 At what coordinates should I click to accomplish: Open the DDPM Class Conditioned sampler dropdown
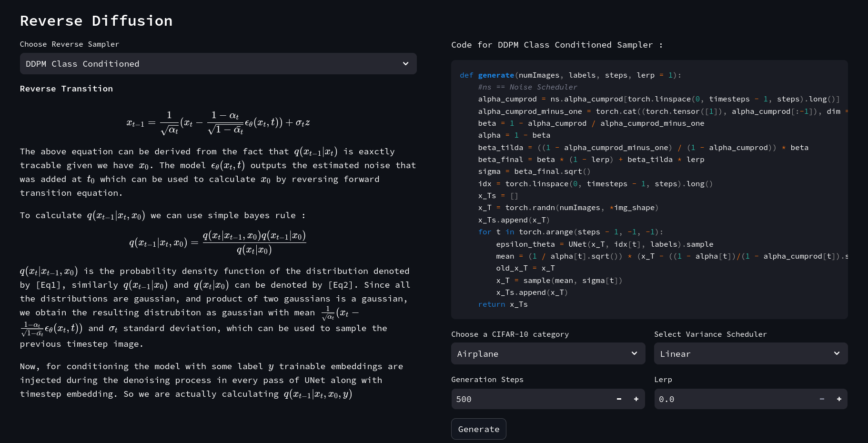pyautogui.click(x=218, y=64)
